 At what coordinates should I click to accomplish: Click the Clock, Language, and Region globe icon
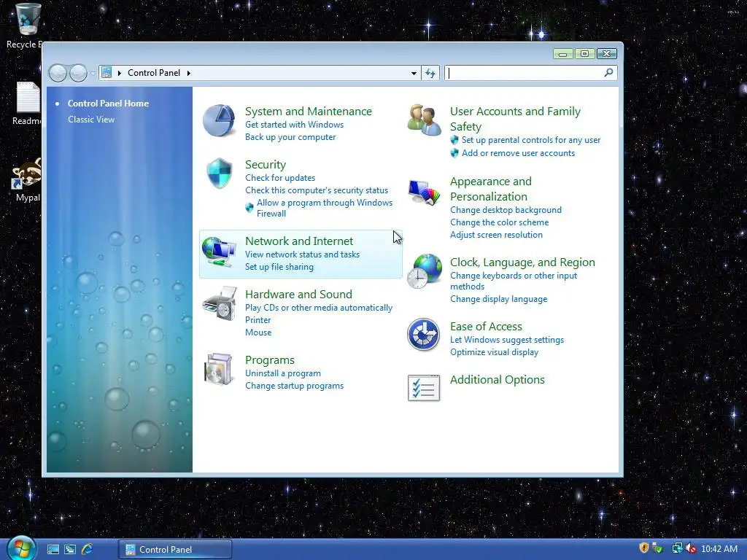[x=425, y=271]
